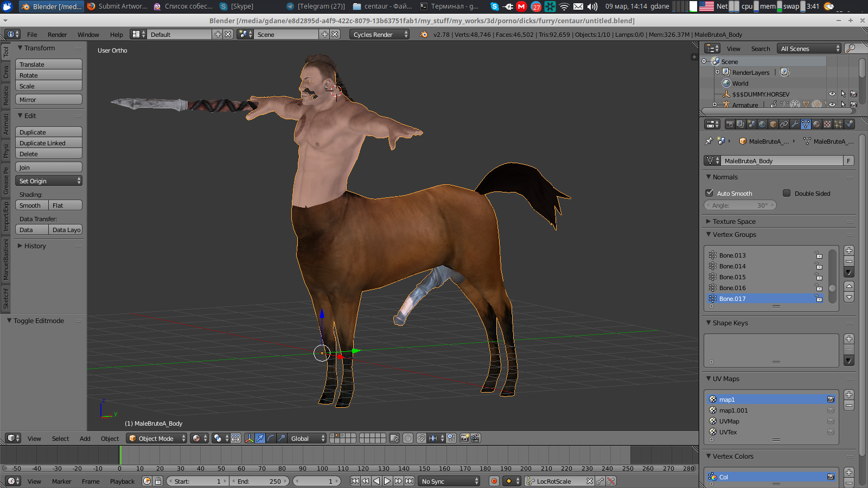Pin the properties context with pushpin
This screenshot has width=868, height=488.
coord(709,141)
